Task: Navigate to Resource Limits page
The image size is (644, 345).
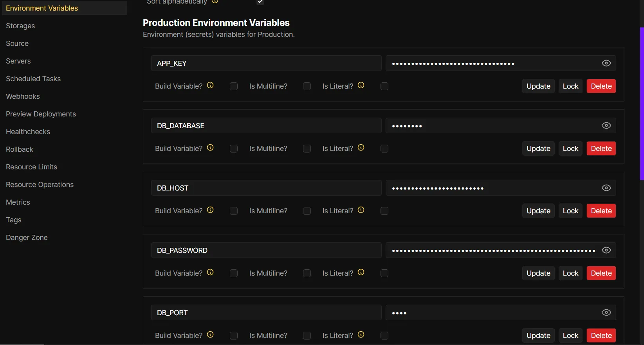Action: pyautogui.click(x=31, y=167)
